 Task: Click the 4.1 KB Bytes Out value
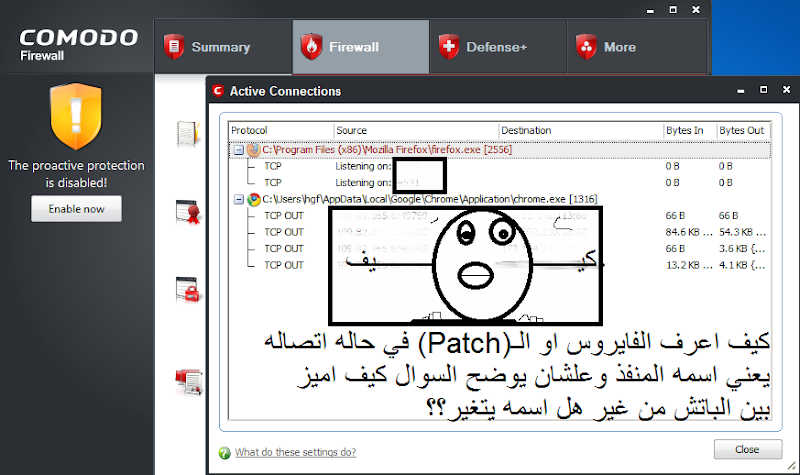pyautogui.click(x=742, y=265)
